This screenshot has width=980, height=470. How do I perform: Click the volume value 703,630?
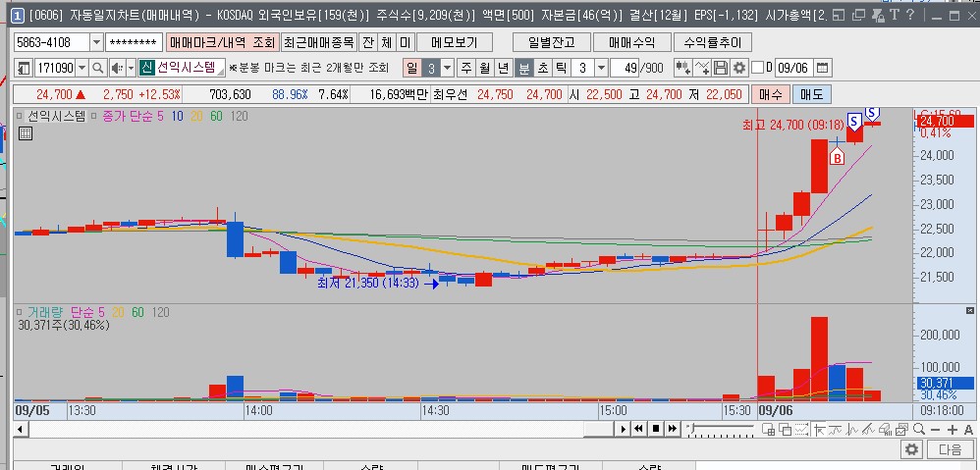pyautogui.click(x=230, y=95)
